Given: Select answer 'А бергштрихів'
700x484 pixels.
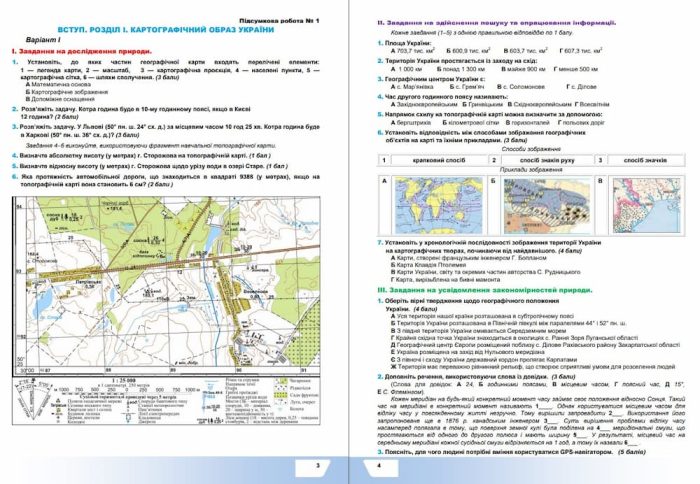Looking at the screenshot, I should 411,122.
